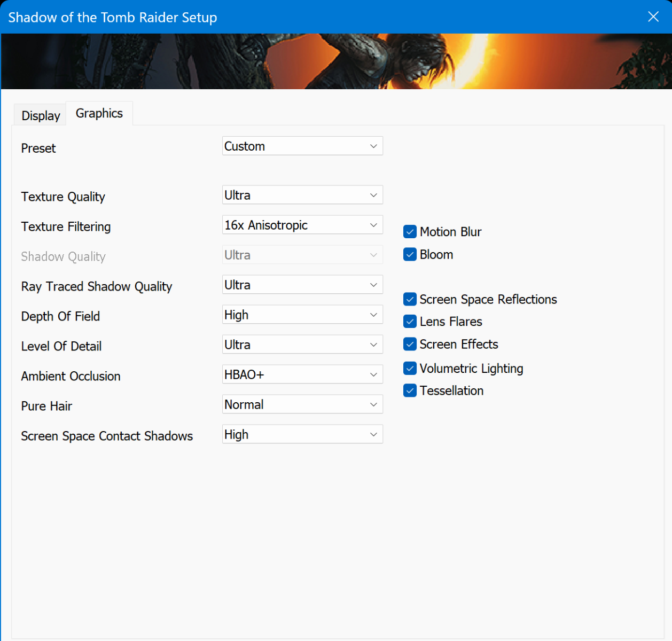
Task: Click the Lara Croft banner image
Action: point(336,61)
